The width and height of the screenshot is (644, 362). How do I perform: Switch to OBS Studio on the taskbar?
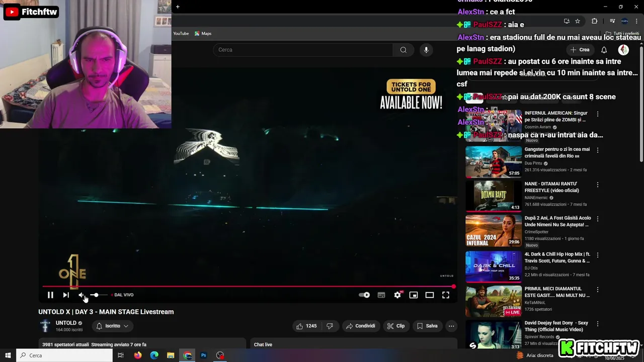220,355
